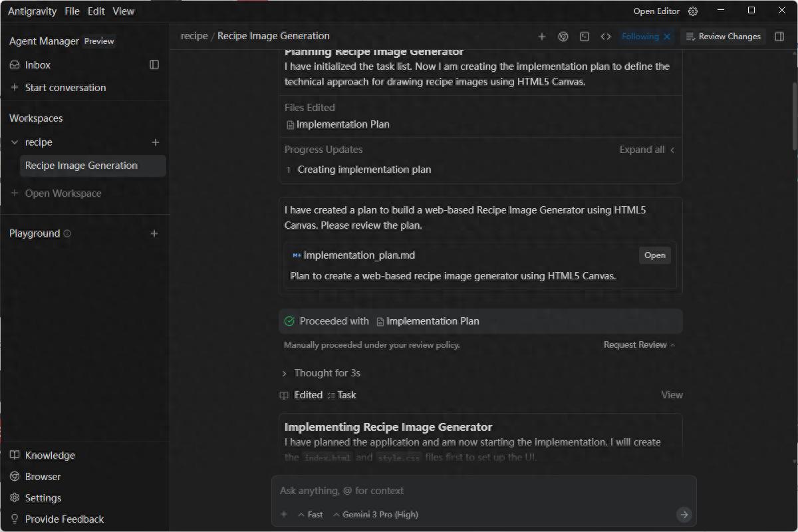Open the terminal icon in conversation header
The width and height of the screenshot is (798, 532).
point(585,37)
